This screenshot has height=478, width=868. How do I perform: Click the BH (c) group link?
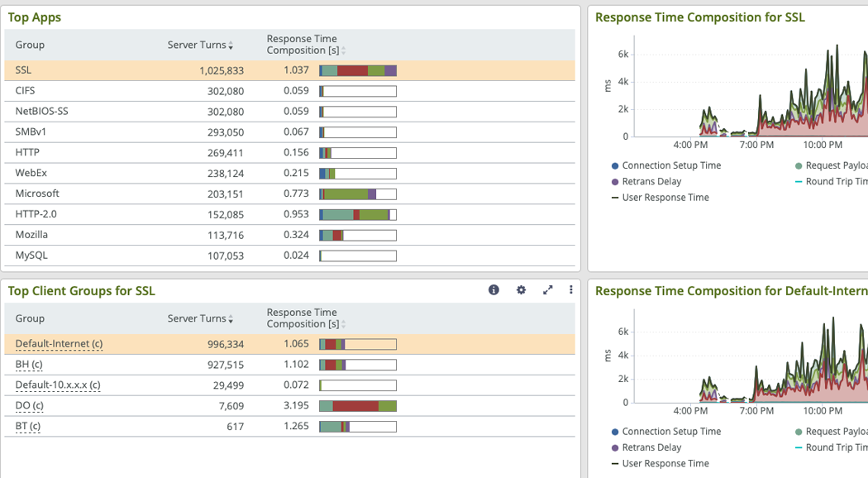pos(29,365)
